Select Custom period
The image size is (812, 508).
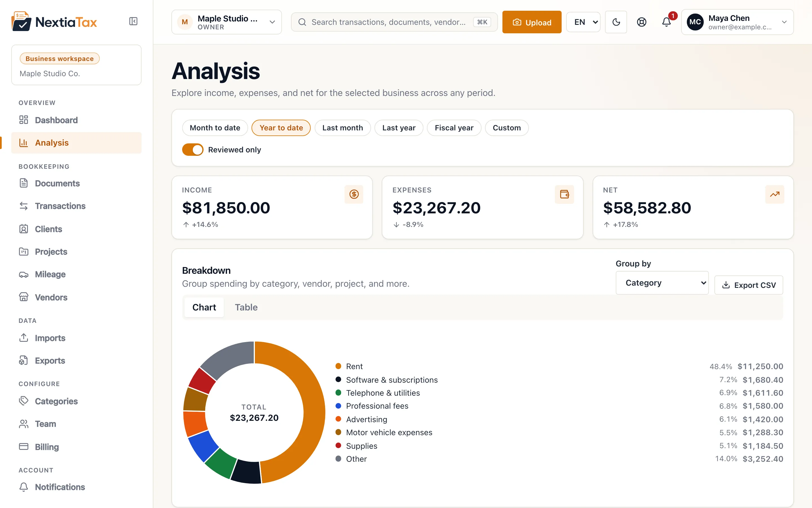click(x=507, y=128)
